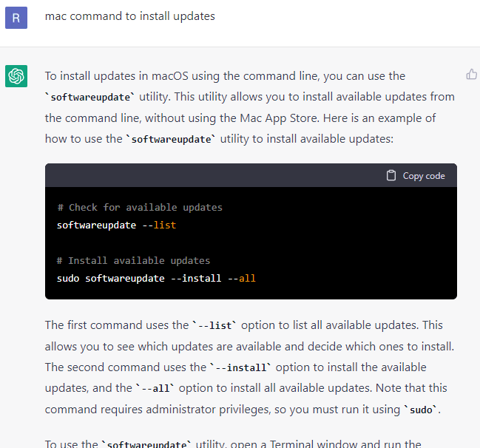This screenshot has width=480, height=448.
Task: Click the orange 'all' flag in code block
Action: point(247,279)
